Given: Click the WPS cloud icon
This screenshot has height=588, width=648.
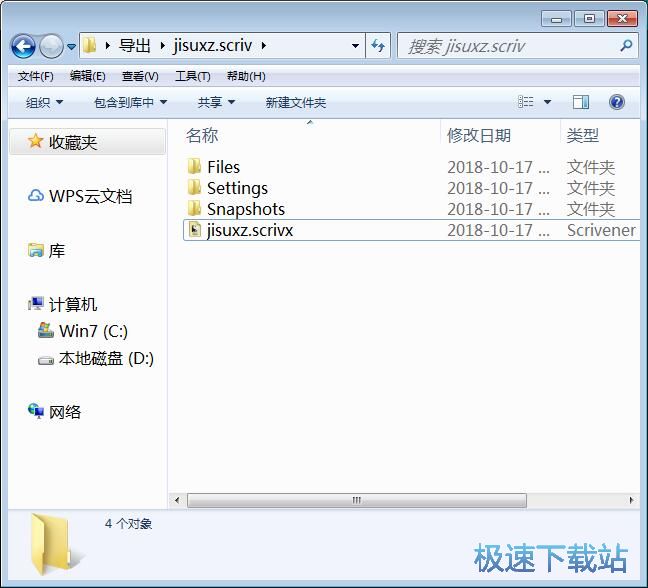Looking at the screenshot, I should tap(36, 195).
